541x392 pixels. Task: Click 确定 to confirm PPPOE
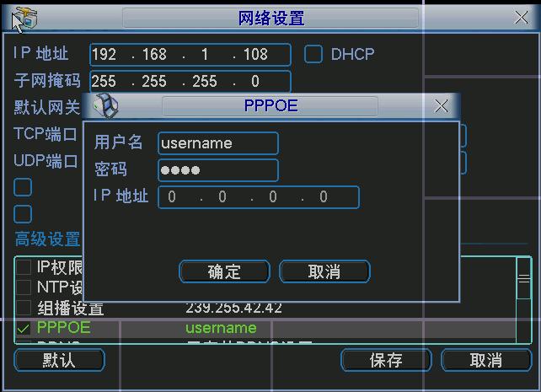pos(225,271)
